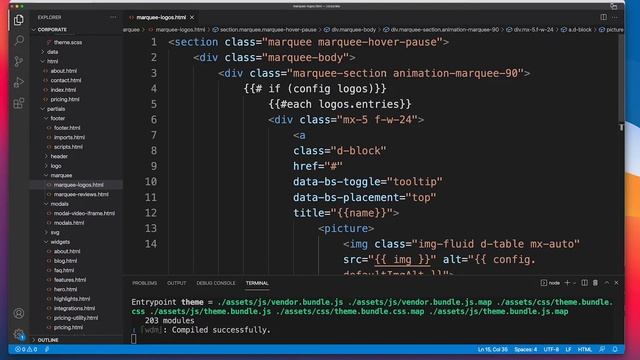The image size is (640, 360).
Task: Add a new terminal with plus icon
Action: [567, 283]
